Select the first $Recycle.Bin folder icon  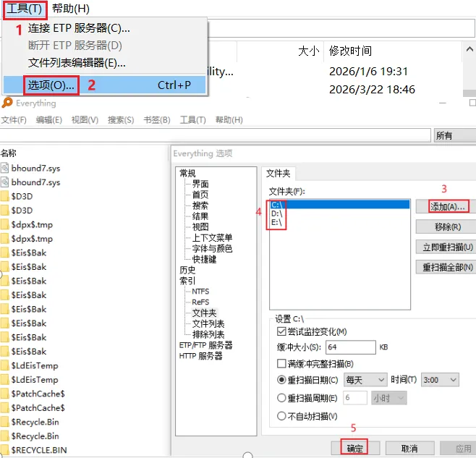point(4,422)
